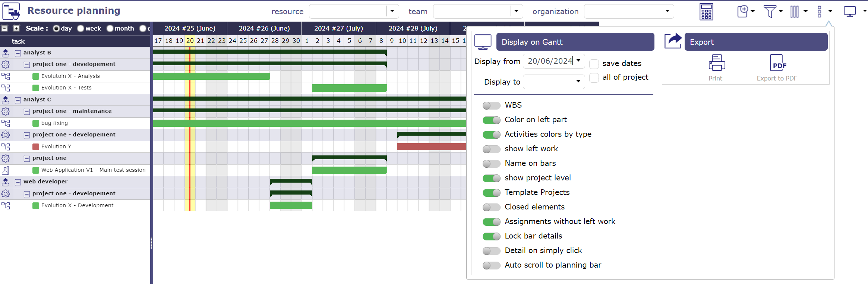Click monitor icon beside Display on Gantt

[483, 42]
